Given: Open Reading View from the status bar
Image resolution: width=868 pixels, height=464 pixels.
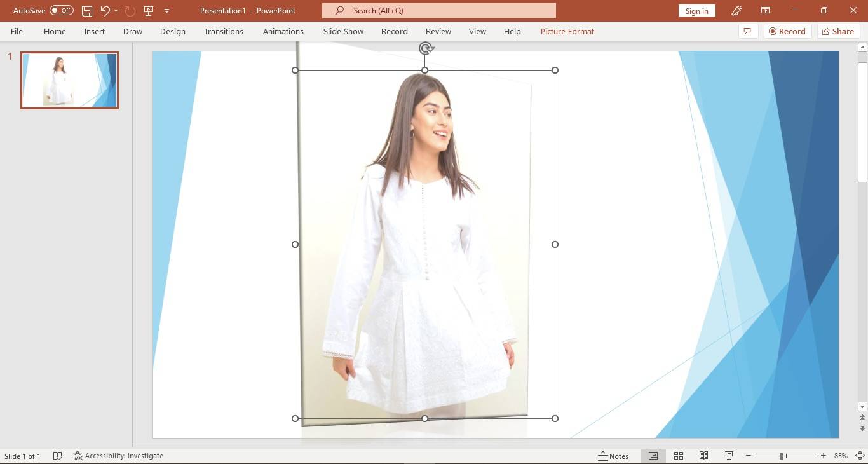Looking at the screenshot, I should pos(703,456).
